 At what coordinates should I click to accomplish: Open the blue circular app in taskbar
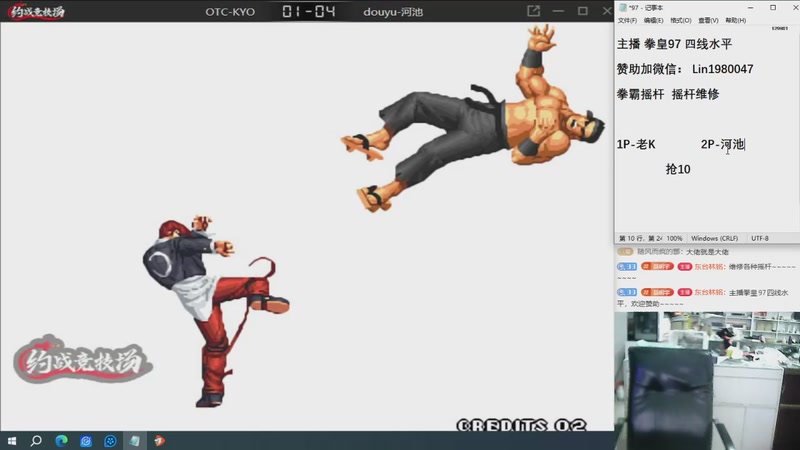(86, 440)
